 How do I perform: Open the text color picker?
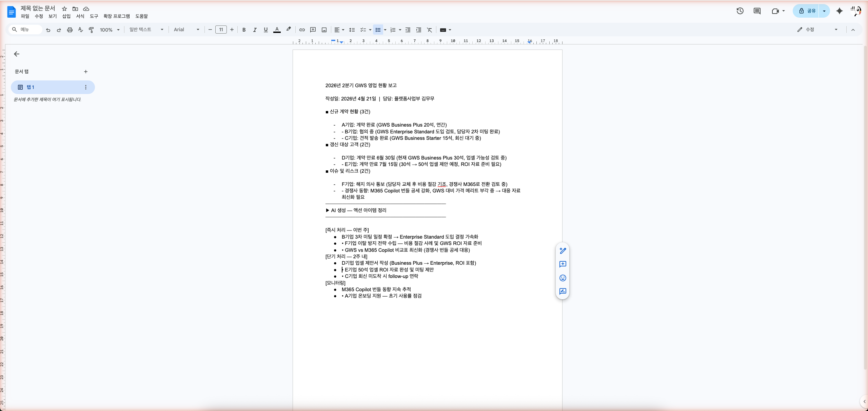277,30
